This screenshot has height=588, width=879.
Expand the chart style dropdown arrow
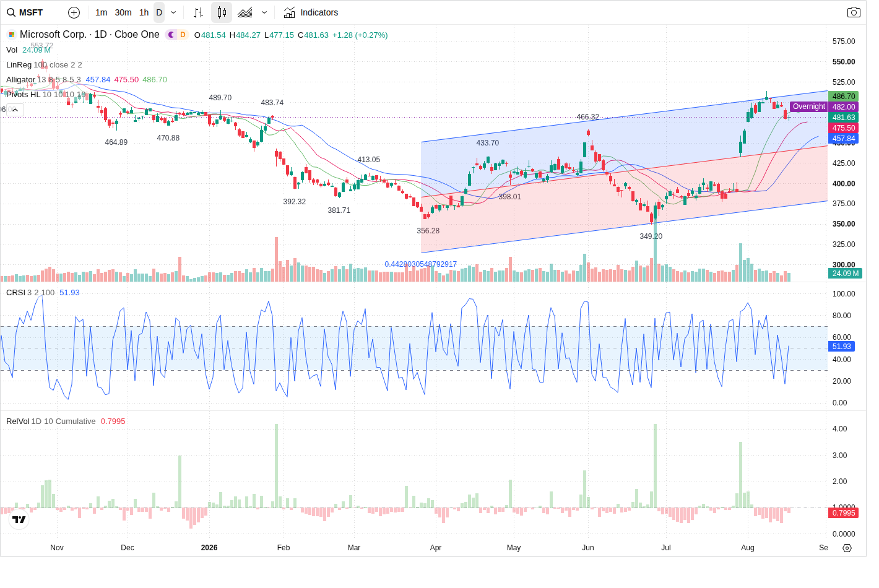pos(264,12)
